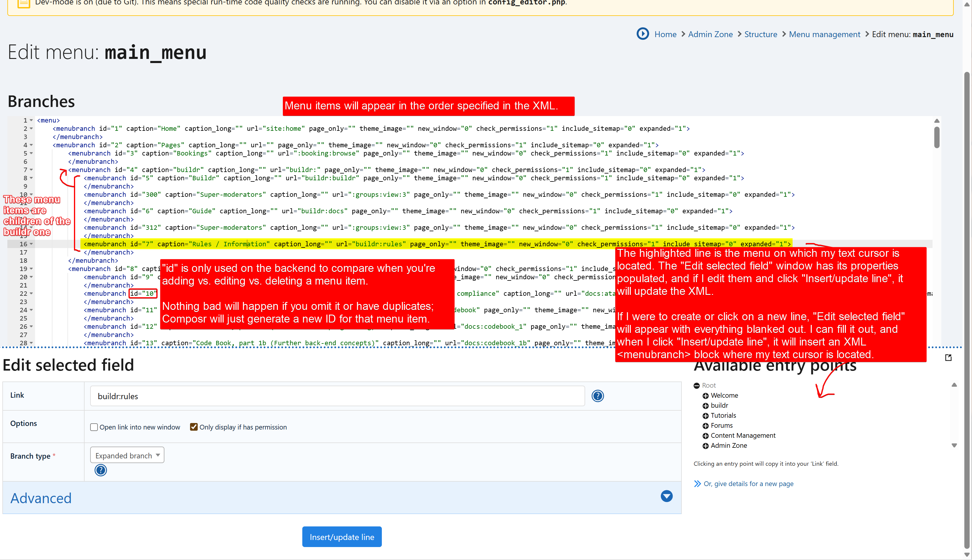Expand Admin Zone entry point plus icon
Image resolution: width=972 pixels, height=560 pixels.
coord(705,446)
